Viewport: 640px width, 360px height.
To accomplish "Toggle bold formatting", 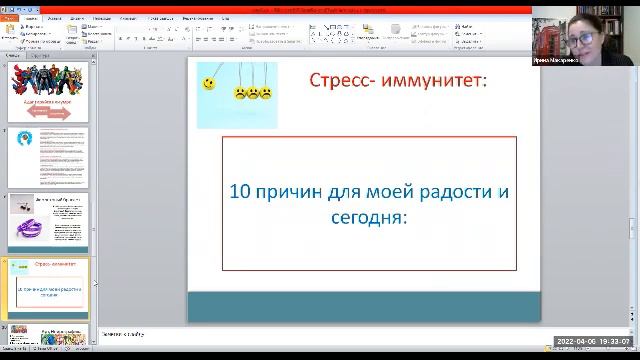I will (120, 39).
